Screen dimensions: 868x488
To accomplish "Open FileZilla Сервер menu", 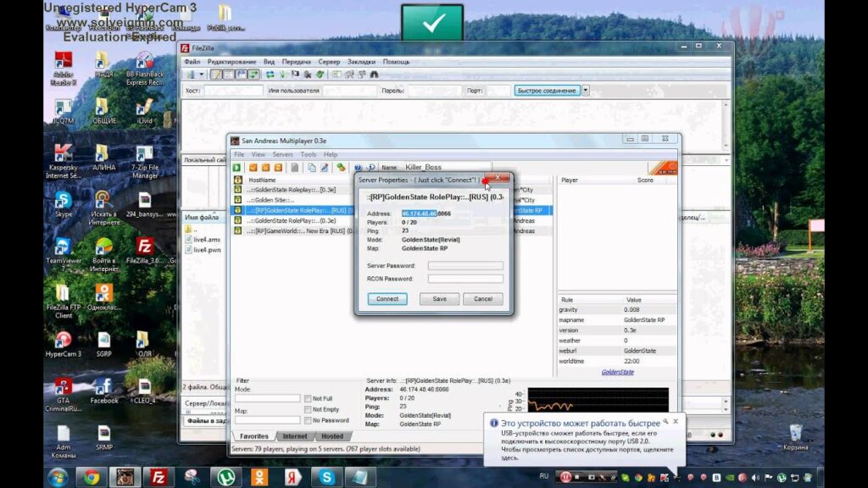I will pos(329,62).
